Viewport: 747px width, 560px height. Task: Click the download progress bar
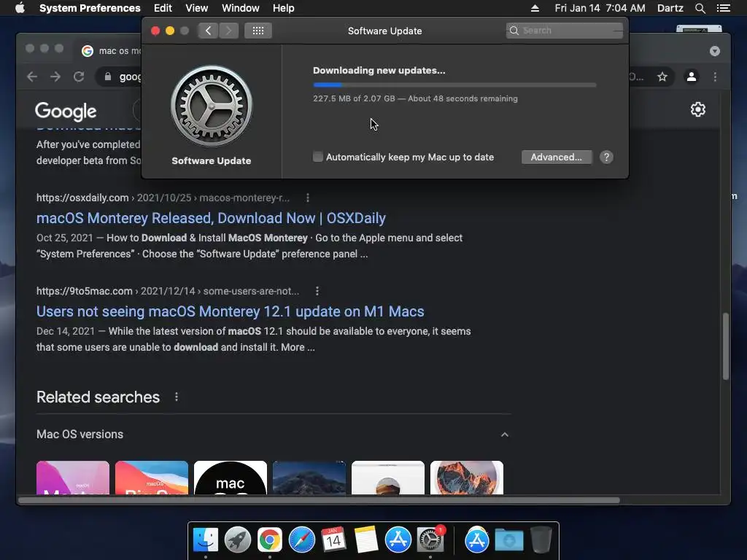click(454, 85)
